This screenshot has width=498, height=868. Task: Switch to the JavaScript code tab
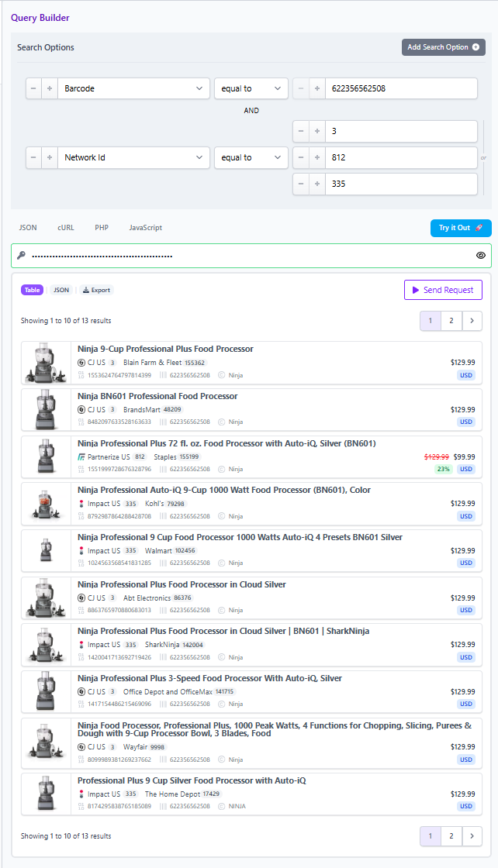point(146,228)
